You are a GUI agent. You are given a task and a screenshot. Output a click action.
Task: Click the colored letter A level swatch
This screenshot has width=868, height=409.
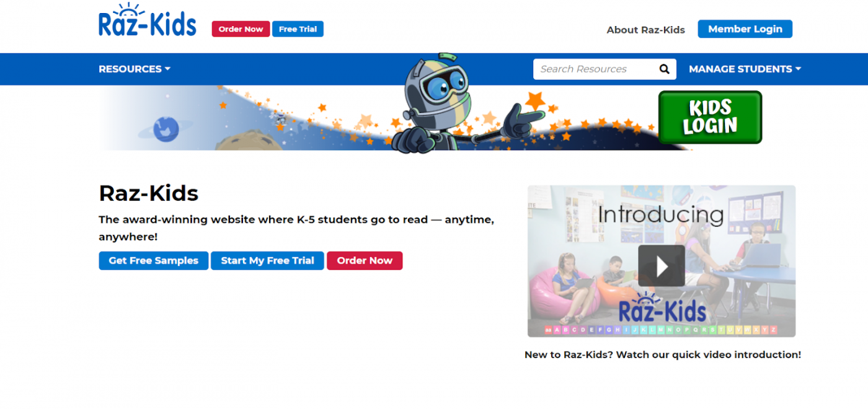(x=556, y=328)
